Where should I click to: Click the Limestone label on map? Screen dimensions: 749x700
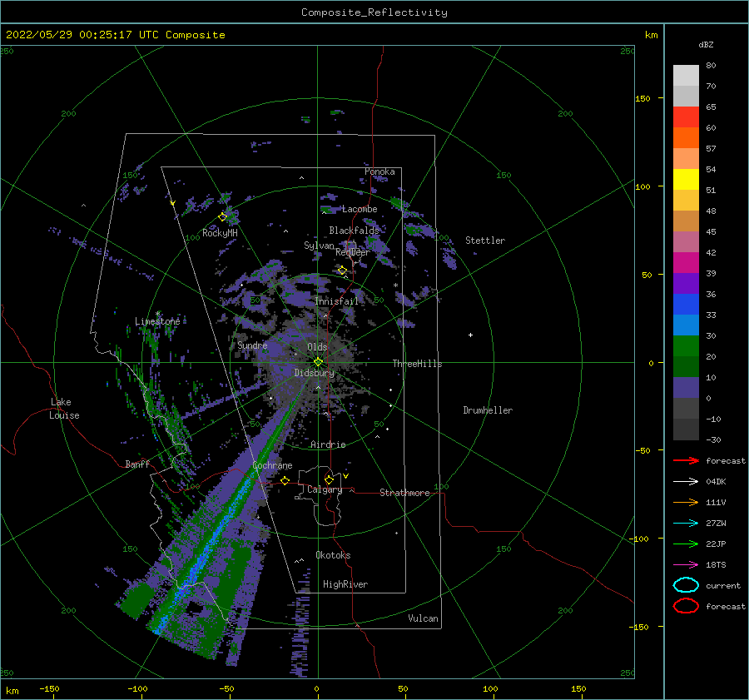(157, 321)
